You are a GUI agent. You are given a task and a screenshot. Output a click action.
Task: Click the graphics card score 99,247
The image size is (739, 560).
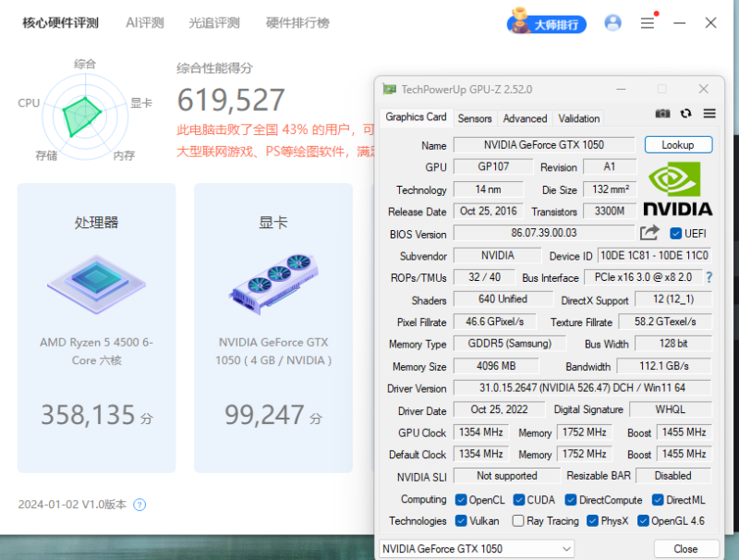(264, 415)
